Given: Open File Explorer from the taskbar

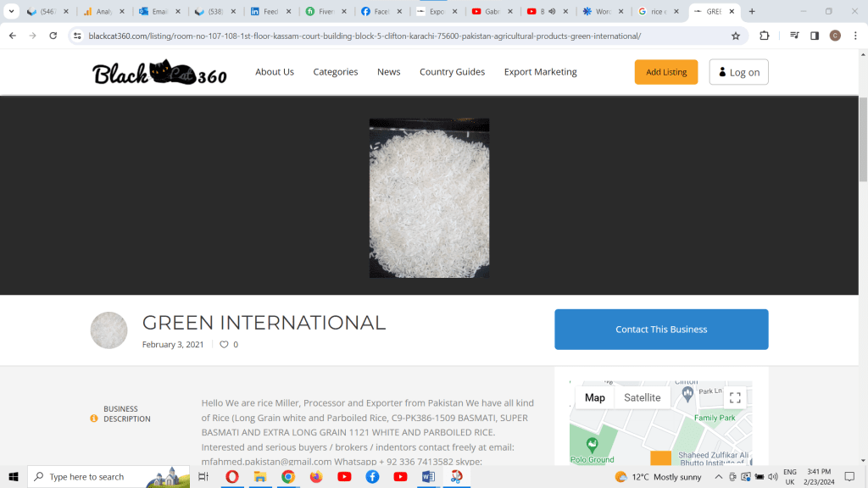Looking at the screenshot, I should click(260, 476).
